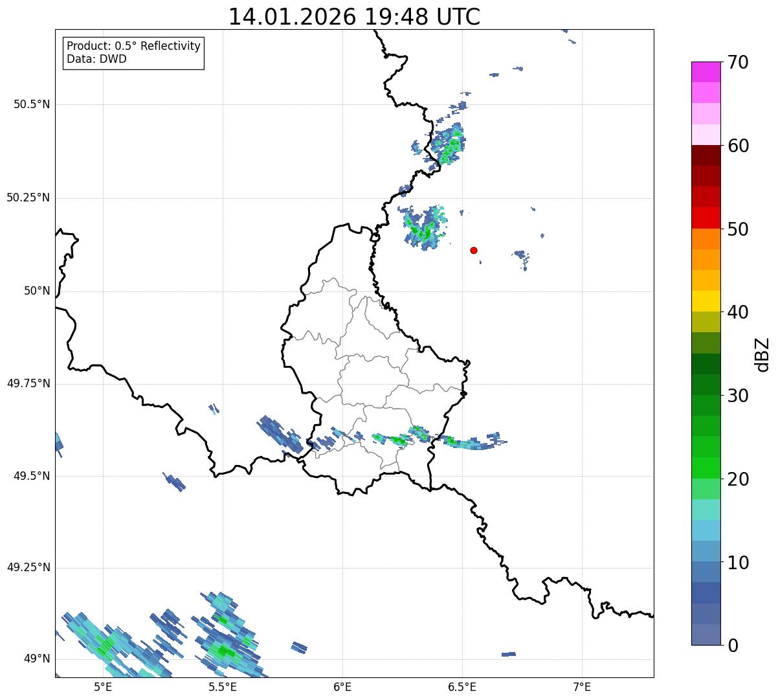The image size is (778, 700).
Task: Click the 40 tick on colorbar
Action: pos(737,312)
